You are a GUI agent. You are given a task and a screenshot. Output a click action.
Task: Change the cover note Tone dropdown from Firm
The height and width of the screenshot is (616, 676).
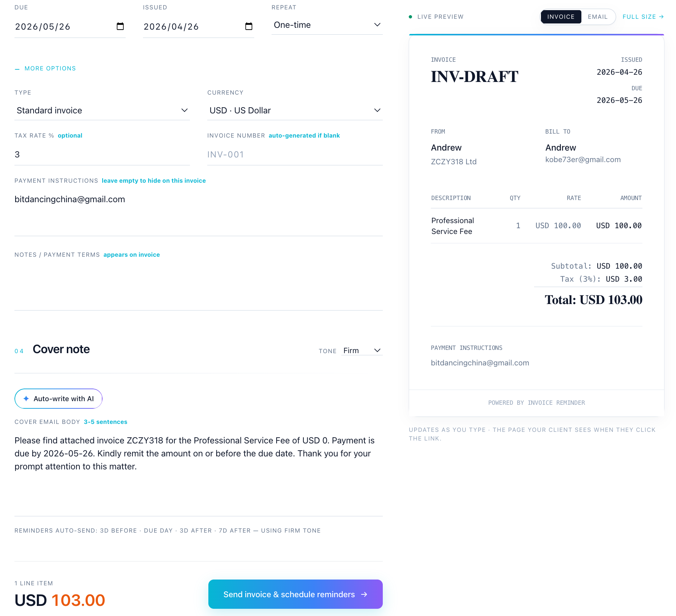(x=361, y=350)
